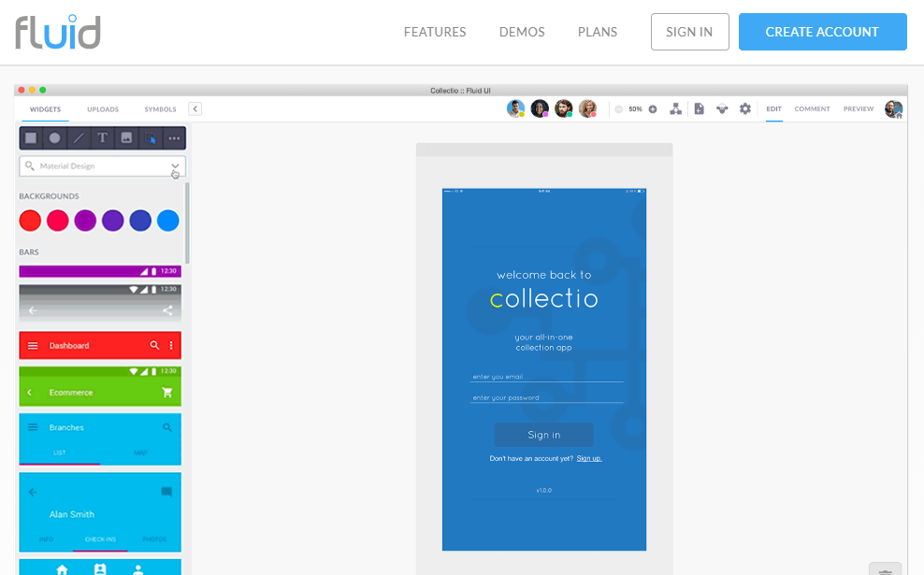Pick the pink-red background swatch

click(58, 221)
